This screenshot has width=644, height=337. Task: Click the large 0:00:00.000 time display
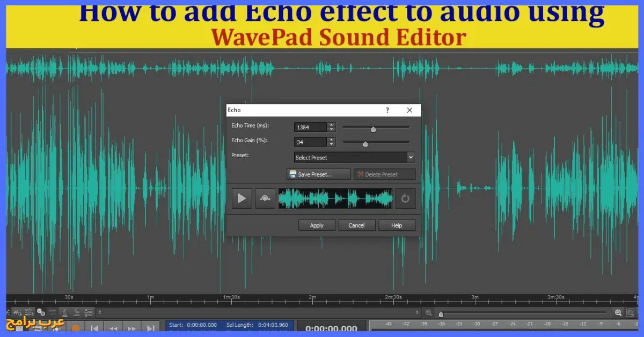331,329
